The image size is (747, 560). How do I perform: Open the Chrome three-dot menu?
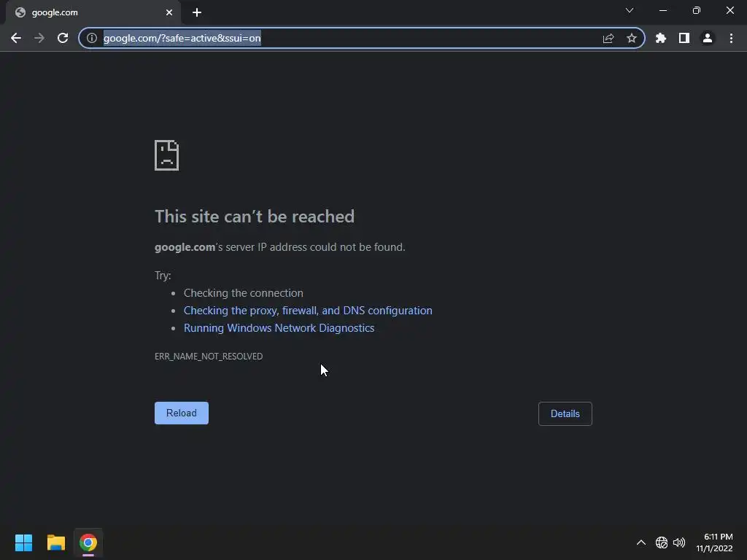731,38
